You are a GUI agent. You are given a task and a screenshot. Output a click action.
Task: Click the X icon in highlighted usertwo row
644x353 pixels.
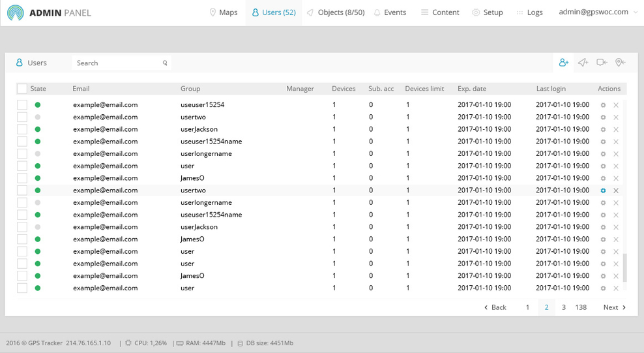click(616, 191)
